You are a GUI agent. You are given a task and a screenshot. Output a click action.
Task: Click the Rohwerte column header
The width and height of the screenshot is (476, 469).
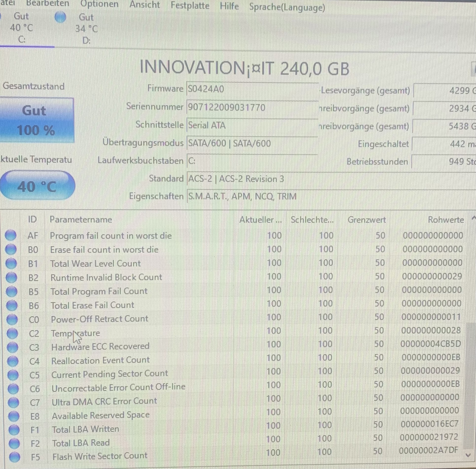tap(445, 220)
